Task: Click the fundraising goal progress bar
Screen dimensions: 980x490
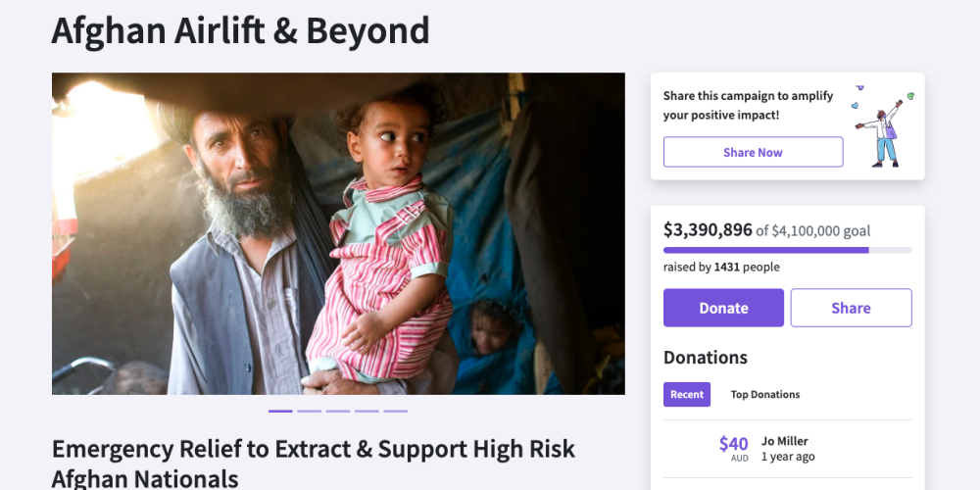Action: point(787,250)
